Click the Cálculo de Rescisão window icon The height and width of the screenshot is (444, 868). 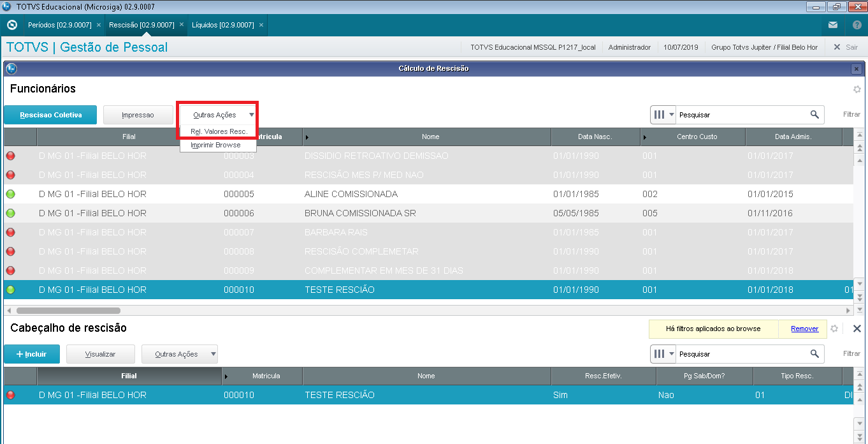11,68
